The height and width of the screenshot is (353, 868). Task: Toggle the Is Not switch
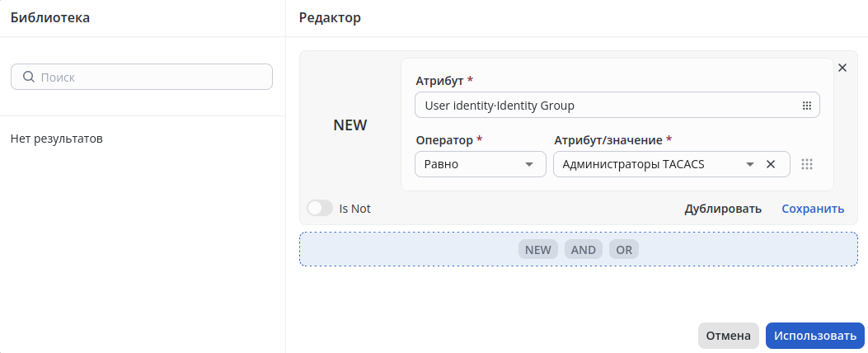(319, 209)
